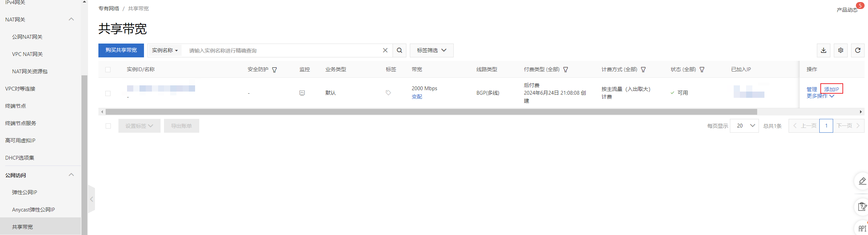Select page 1 in pagination
868x235 pixels.
[826, 126]
